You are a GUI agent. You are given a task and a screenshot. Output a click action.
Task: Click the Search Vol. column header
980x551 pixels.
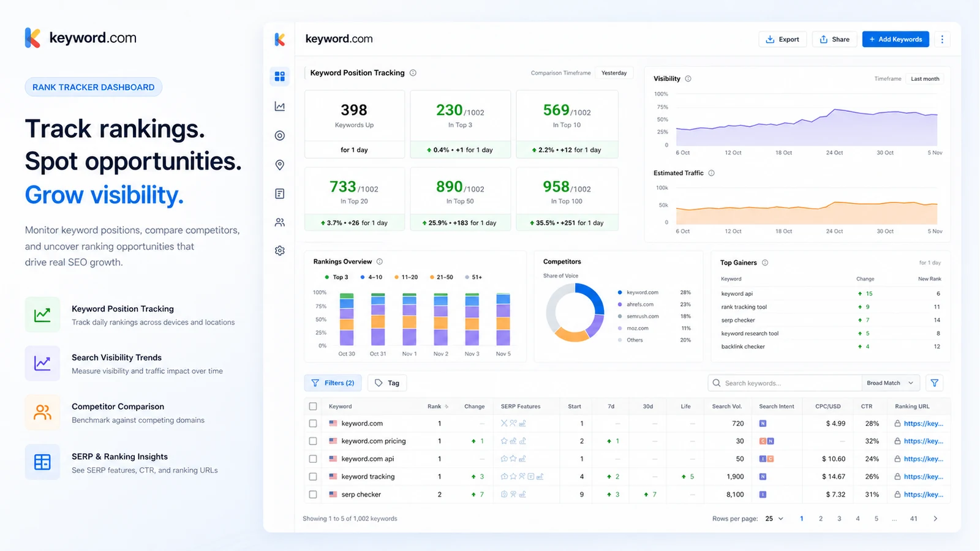[x=726, y=407]
